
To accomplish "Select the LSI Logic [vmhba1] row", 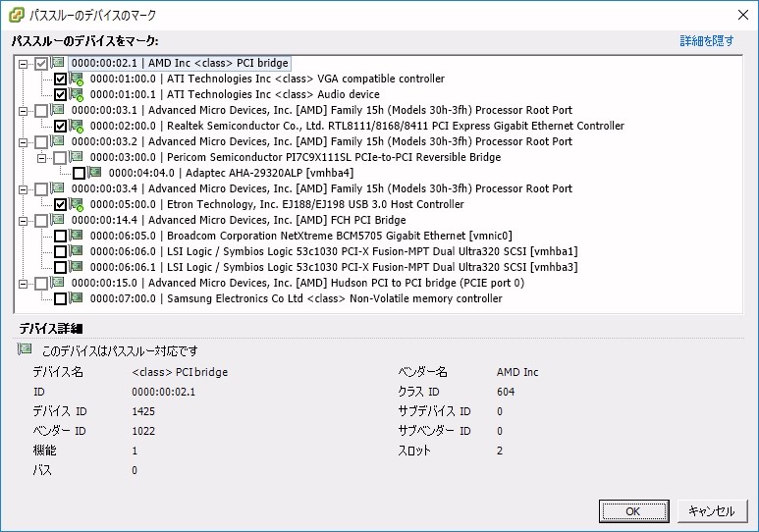I will coord(334,250).
